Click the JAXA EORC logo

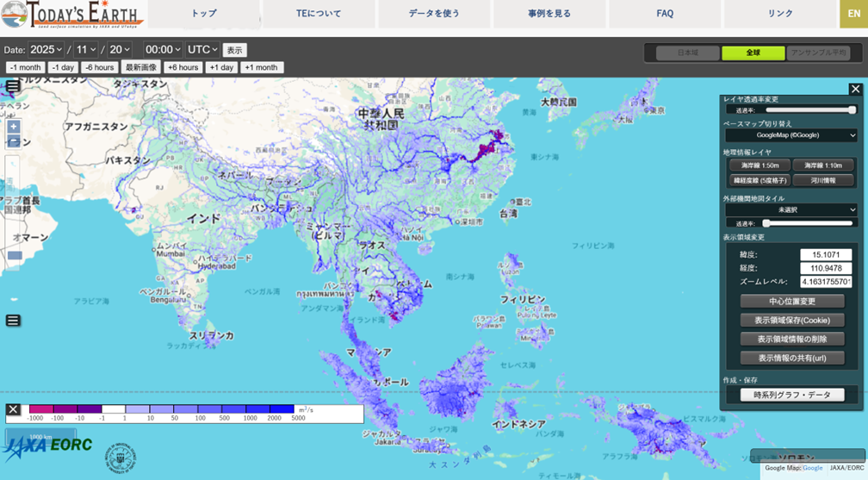[x=47, y=447]
